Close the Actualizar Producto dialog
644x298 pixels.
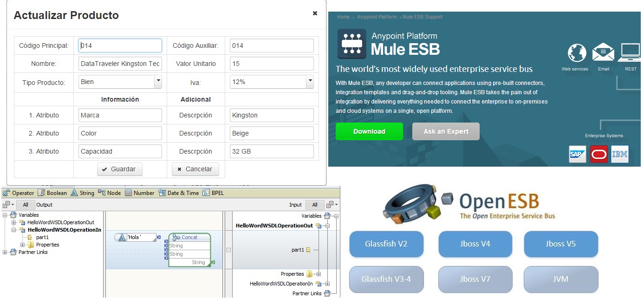click(315, 13)
